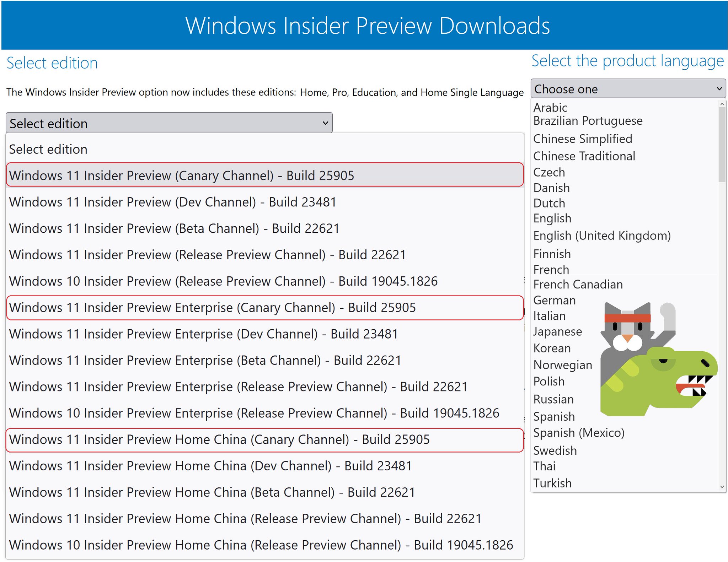Choose Chinese Traditional language
The image size is (728, 562).
[x=584, y=156]
